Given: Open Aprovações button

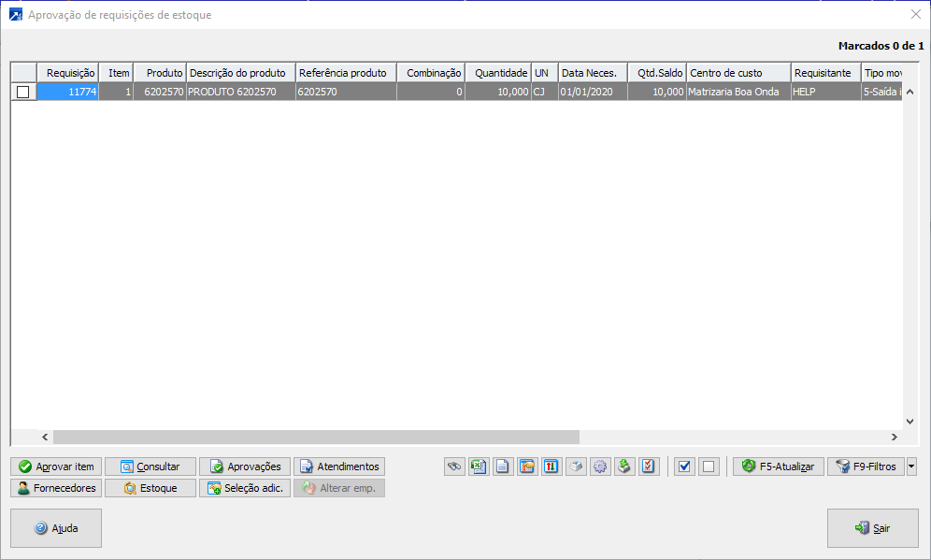Looking at the screenshot, I should coord(245,467).
